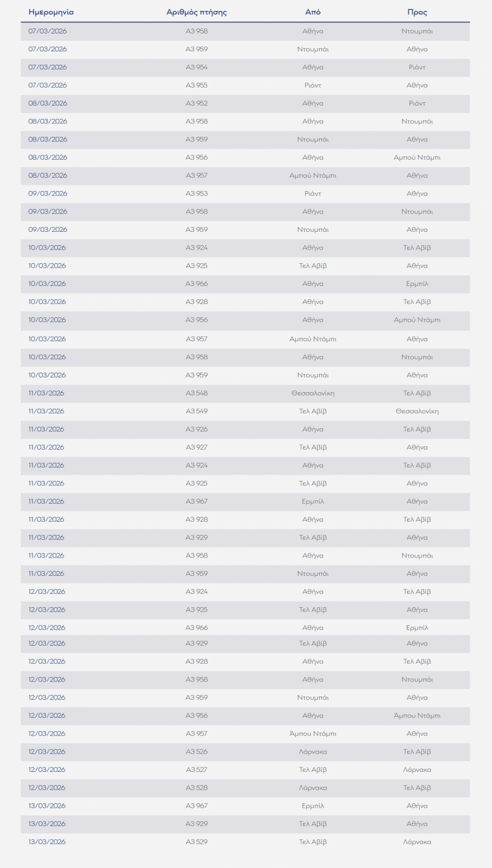Click the Αριθμός πτήσης column header
Viewport: 492px width, 868px height.
coord(197,12)
